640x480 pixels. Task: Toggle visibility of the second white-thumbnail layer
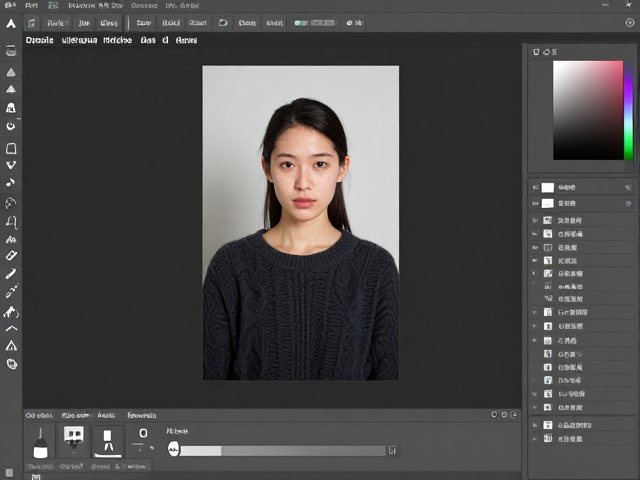tap(535, 203)
